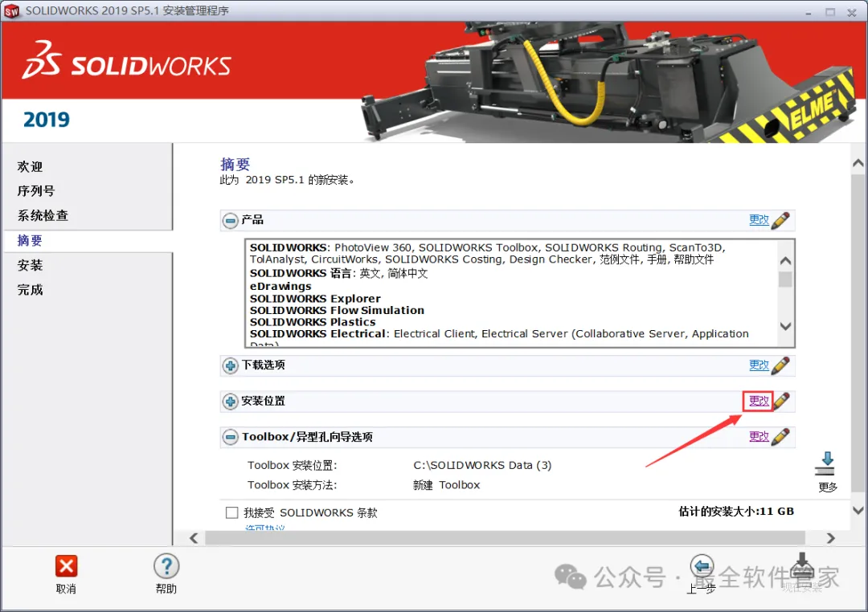This screenshot has height=612, width=868.
Task: Click the 现在安装 download icon
Action: tap(802, 565)
